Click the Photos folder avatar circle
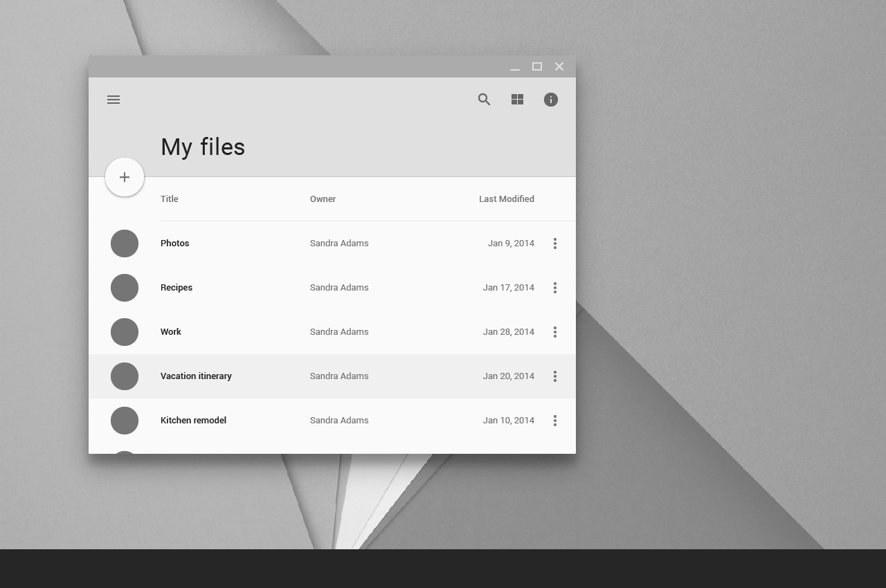The image size is (886, 588). point(125,244)
